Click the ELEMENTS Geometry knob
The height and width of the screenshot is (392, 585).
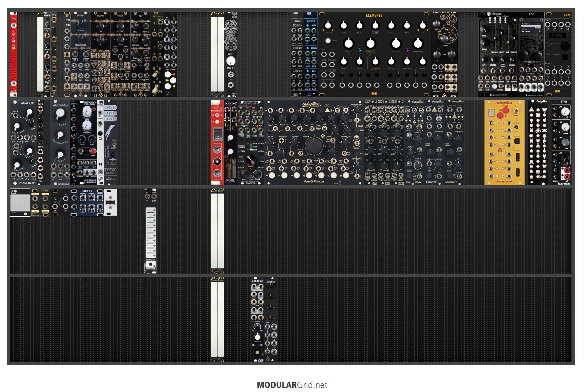point(396,43)
